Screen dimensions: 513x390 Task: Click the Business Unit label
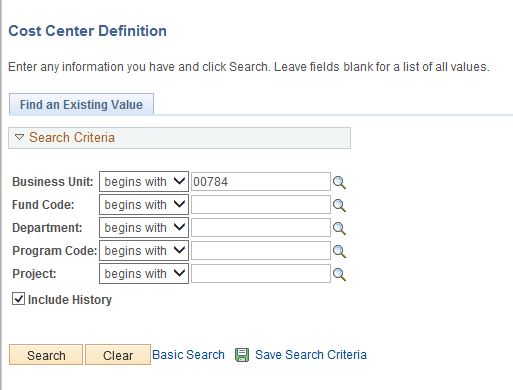pyautogui.click(x=53, y=182)
